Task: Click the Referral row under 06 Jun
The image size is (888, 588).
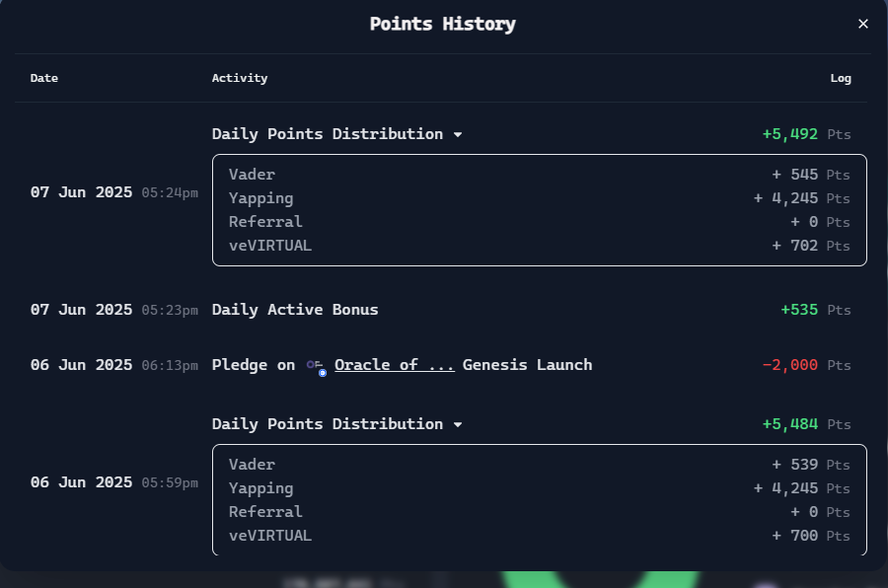Action: (x=539, y=512)
